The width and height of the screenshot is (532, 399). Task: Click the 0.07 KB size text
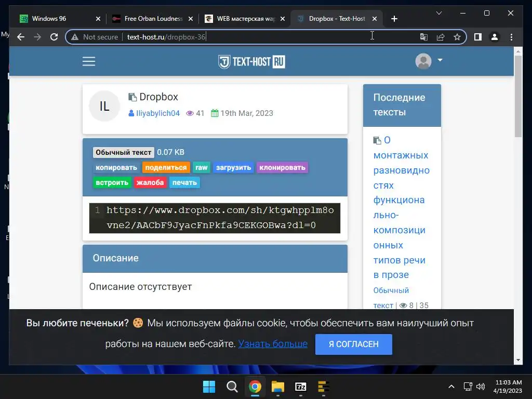tap(170, 152)
